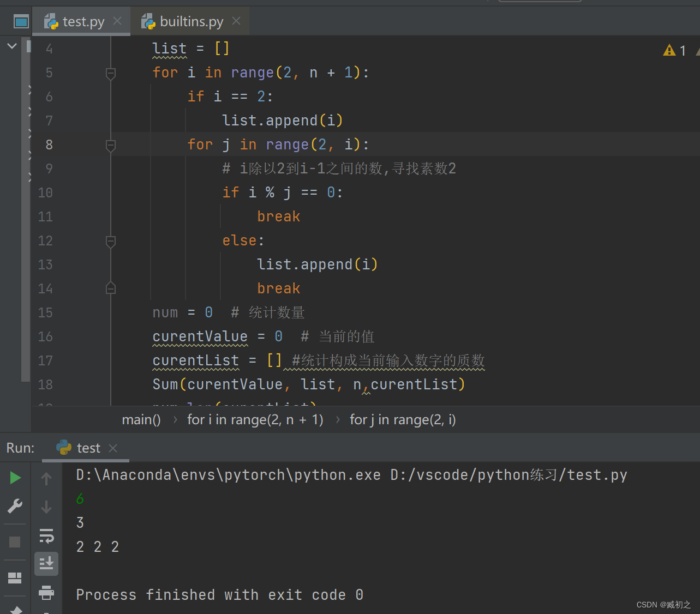Click the Python file icon on builtins.py tab

coord(148,22)
